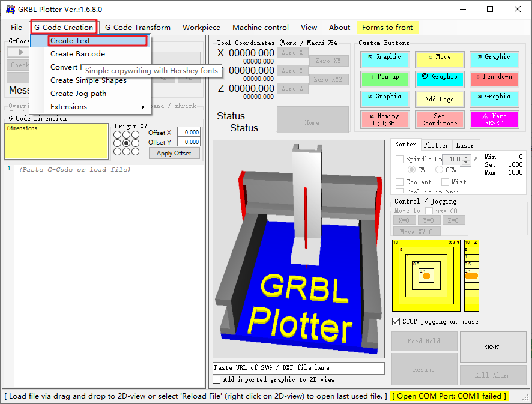Image resolution: width=532 pixels, height=404 pixels.
Task: Click the Paste URL of SVG/DXF field
Action: tap(298, 367)
